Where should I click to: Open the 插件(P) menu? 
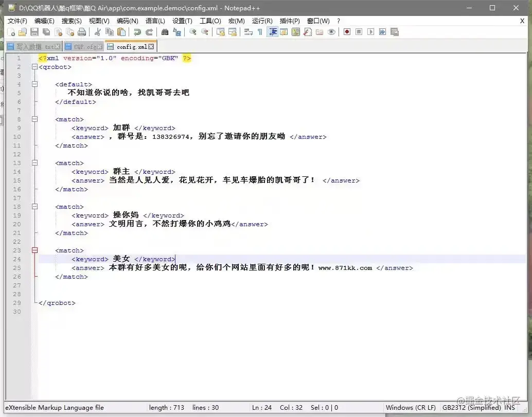290,21
